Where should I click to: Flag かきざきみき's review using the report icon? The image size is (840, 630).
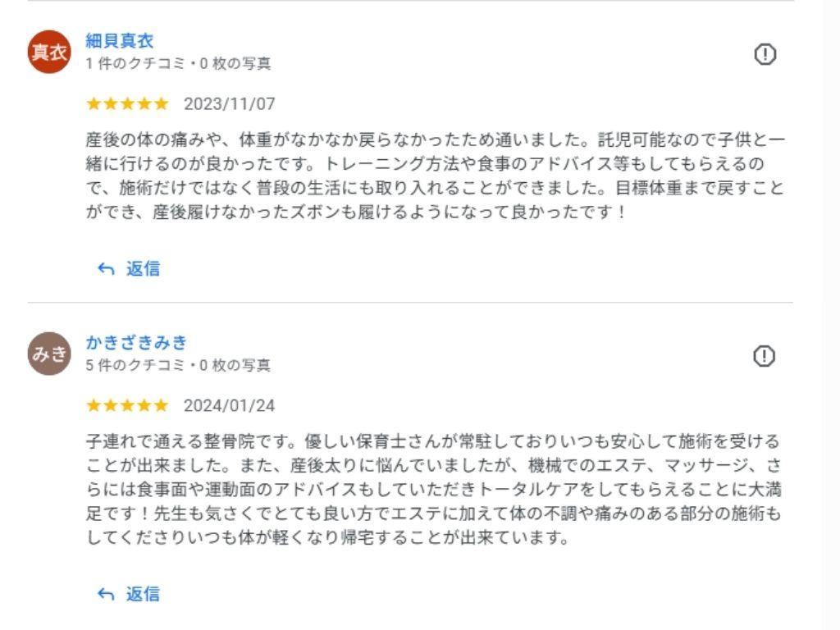click(x=765, y=356)
